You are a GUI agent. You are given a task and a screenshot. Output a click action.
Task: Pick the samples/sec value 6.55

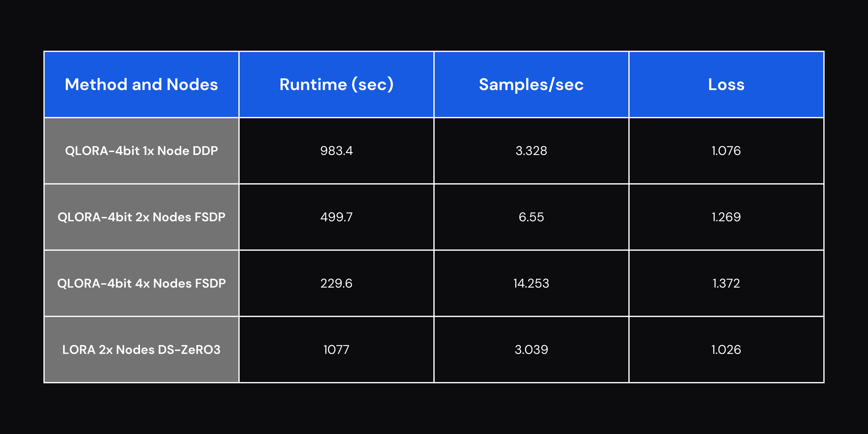pyautogui.click(x=531, y=217)
